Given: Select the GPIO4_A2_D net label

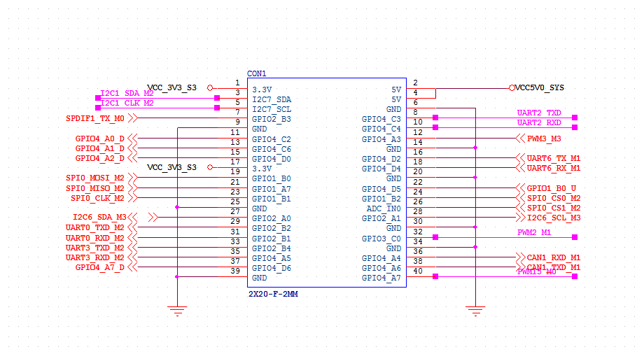Looking at the screenshot, I should 100,159.
